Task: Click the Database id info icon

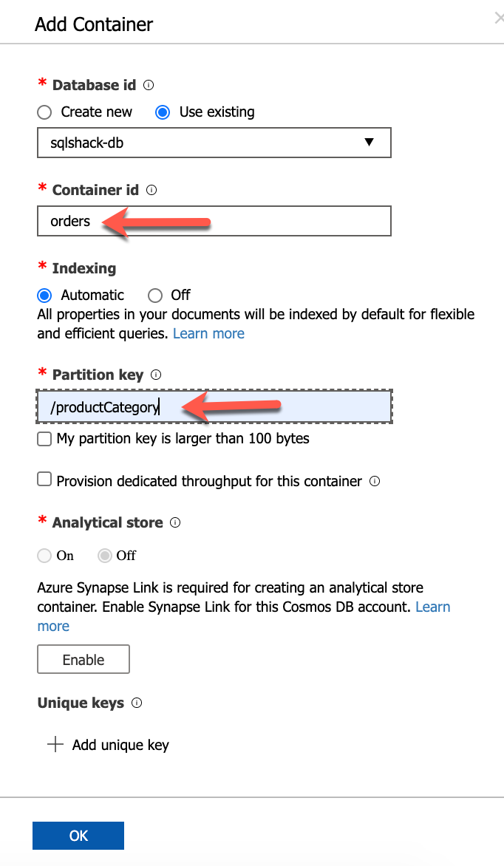Action: (149, 85)
